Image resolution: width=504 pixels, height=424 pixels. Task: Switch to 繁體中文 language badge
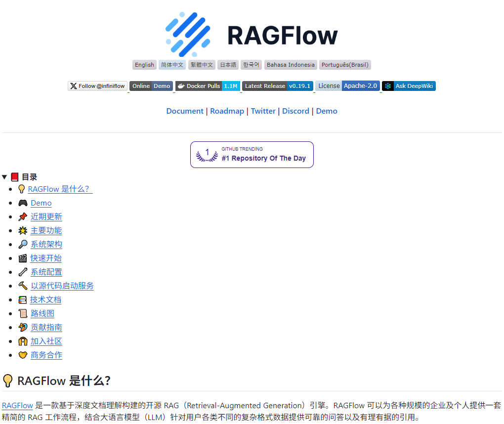(202, 65)
